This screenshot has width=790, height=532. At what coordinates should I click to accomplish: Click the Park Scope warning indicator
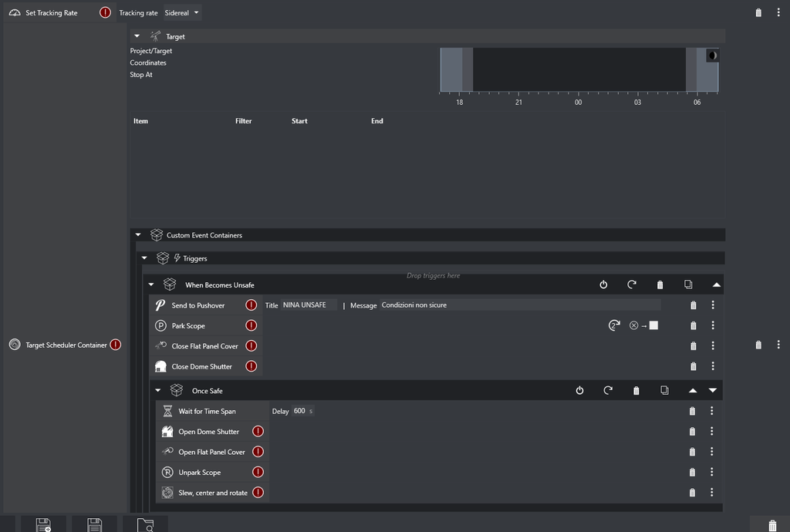(251, 325)
